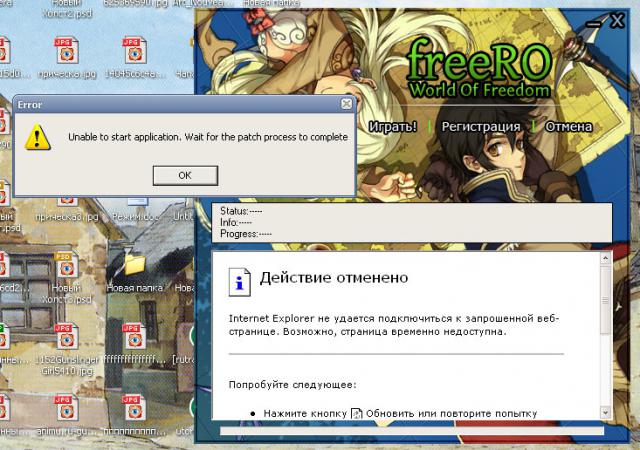The image size is (640, 450).
Task: Select the Новый Холст2.psd label at desktop top
Action: pos(67,9)
